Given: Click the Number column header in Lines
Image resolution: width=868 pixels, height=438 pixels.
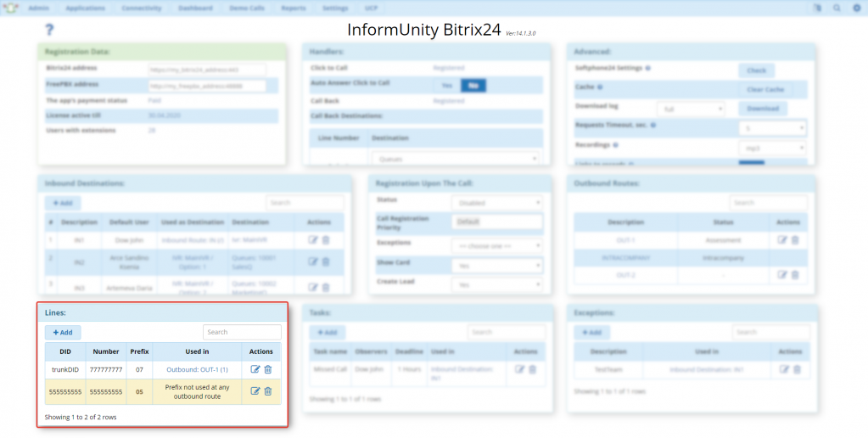Looking at the screenshot, I should [x=106, y=351].
